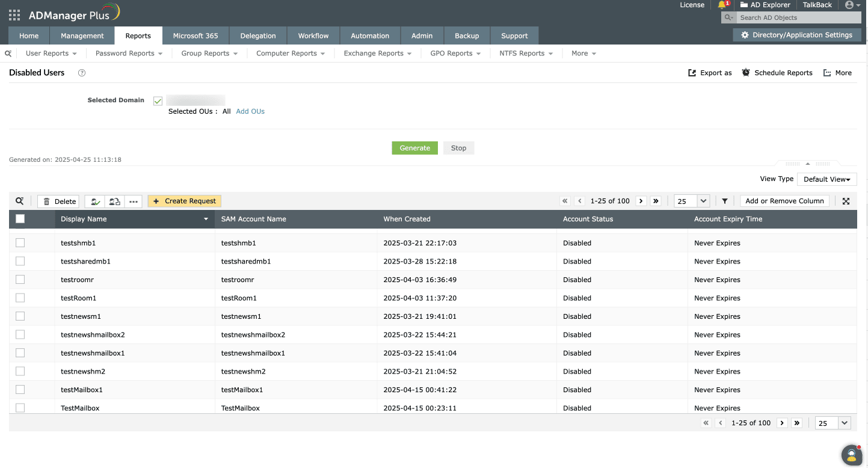Expand the User Reports menu
868x468 pixels.
[x=51, y=53]
